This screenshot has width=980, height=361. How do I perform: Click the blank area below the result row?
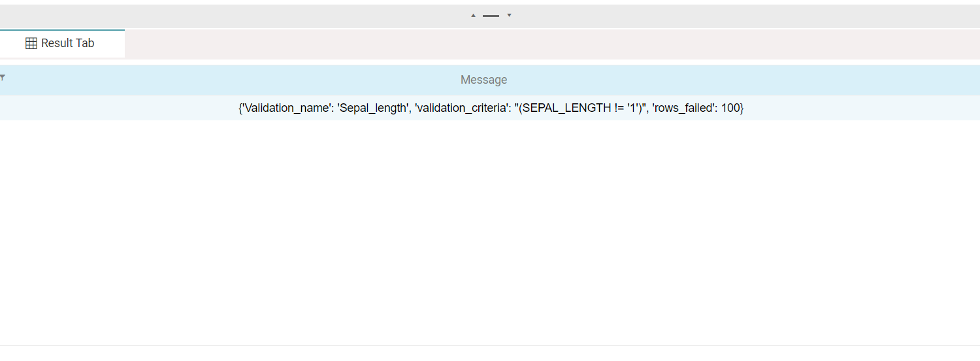click(x=490, y=229)
